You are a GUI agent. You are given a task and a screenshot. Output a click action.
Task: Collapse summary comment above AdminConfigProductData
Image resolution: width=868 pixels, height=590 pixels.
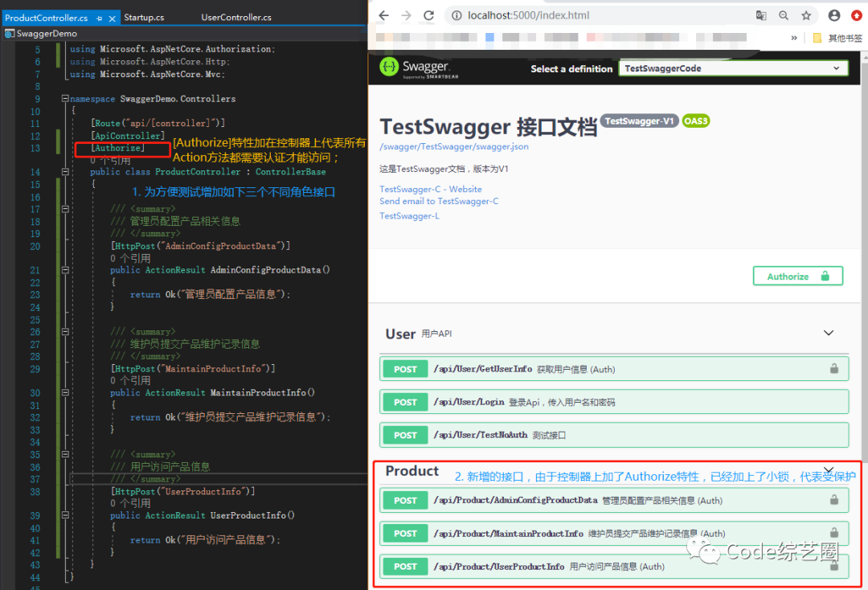tap(65, 209)
